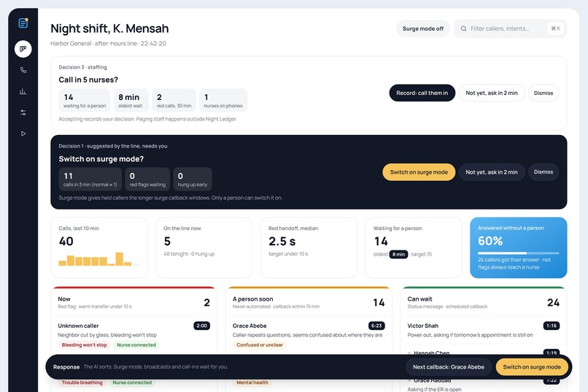The height and width of the screenshot is (392, 588).
Task: Dismiss the Call in 5 nurses decision
Action: [x=543, y=93]
